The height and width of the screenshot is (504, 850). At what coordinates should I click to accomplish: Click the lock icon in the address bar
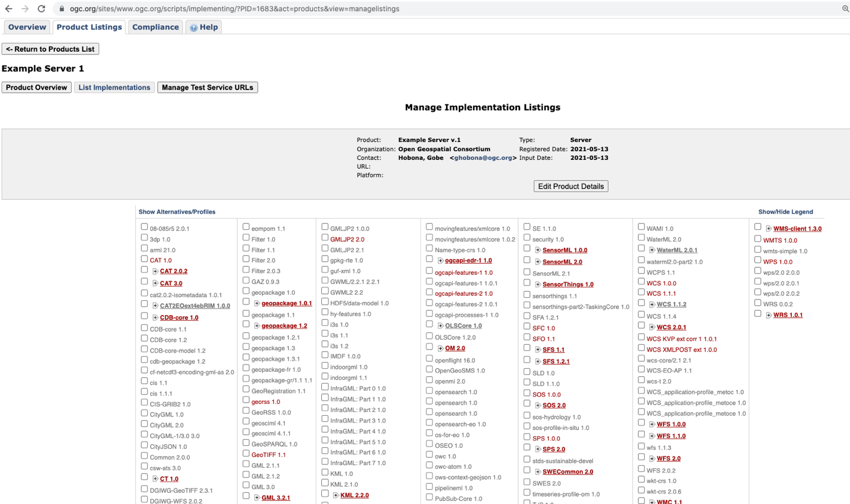[62, 9]
